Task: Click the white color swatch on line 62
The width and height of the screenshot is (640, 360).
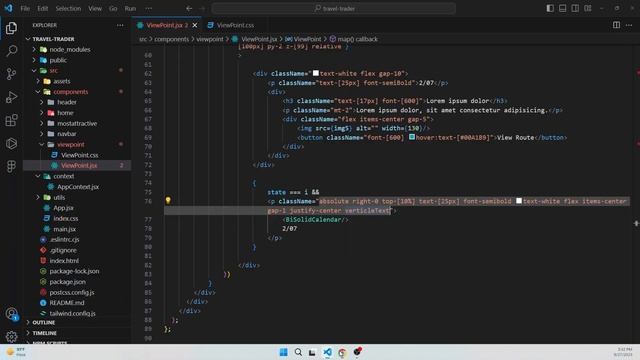Action: coord(316,73)
